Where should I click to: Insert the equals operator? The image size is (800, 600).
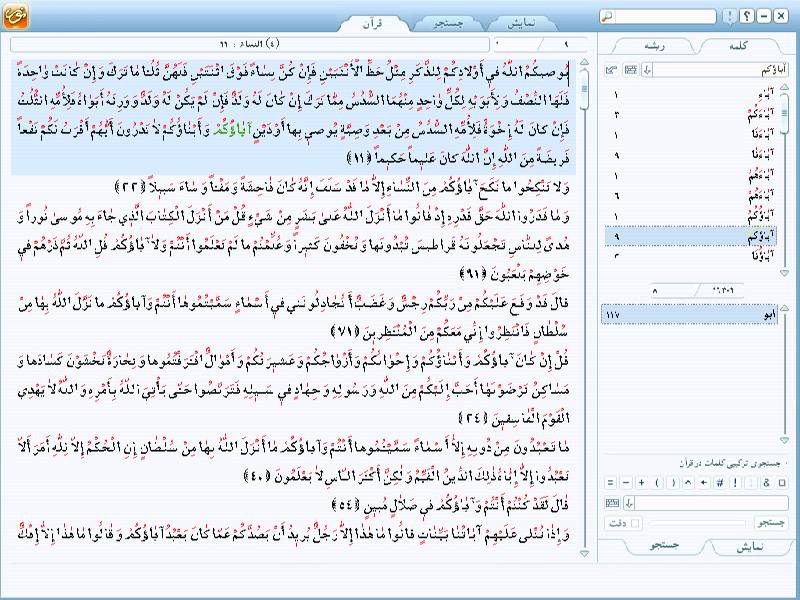point(610,482)
